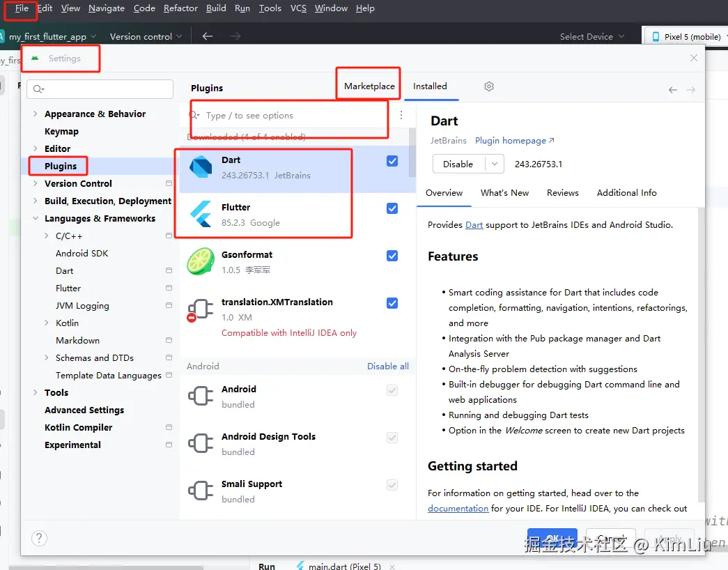728x570 pixels.
Task: Expand the Kotlin settings node
Action: click(47, 323)
